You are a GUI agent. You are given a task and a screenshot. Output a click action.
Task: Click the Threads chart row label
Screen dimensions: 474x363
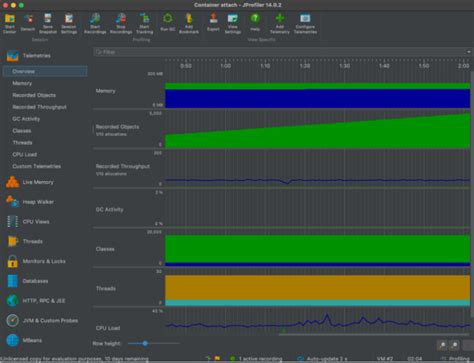tap(106, 288)
